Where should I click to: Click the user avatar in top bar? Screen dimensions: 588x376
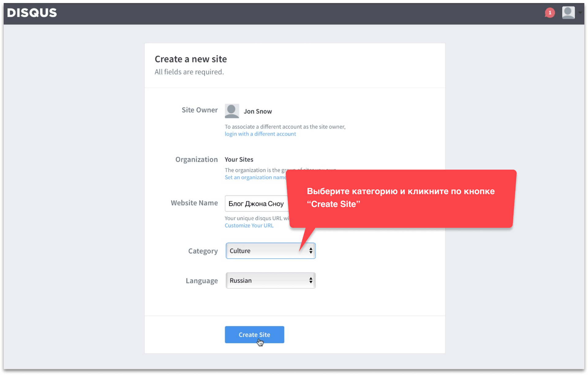[x=568, y=13]
